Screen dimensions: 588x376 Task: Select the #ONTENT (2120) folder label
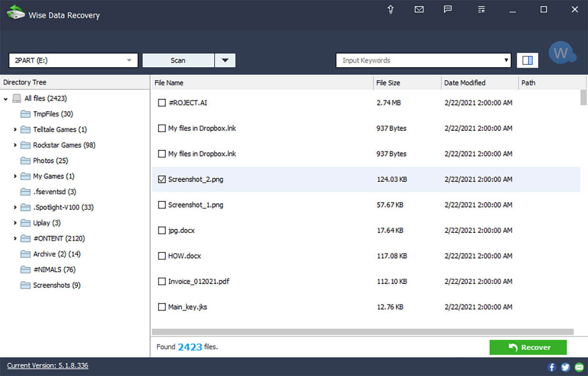pos(59,238)
